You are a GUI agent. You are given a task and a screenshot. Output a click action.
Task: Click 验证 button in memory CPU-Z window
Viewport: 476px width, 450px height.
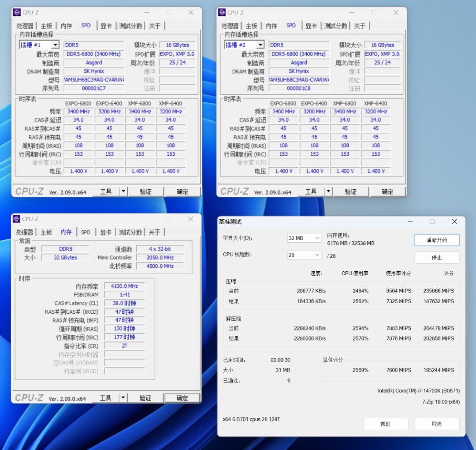pyautogui.click(x=145, y=398)
